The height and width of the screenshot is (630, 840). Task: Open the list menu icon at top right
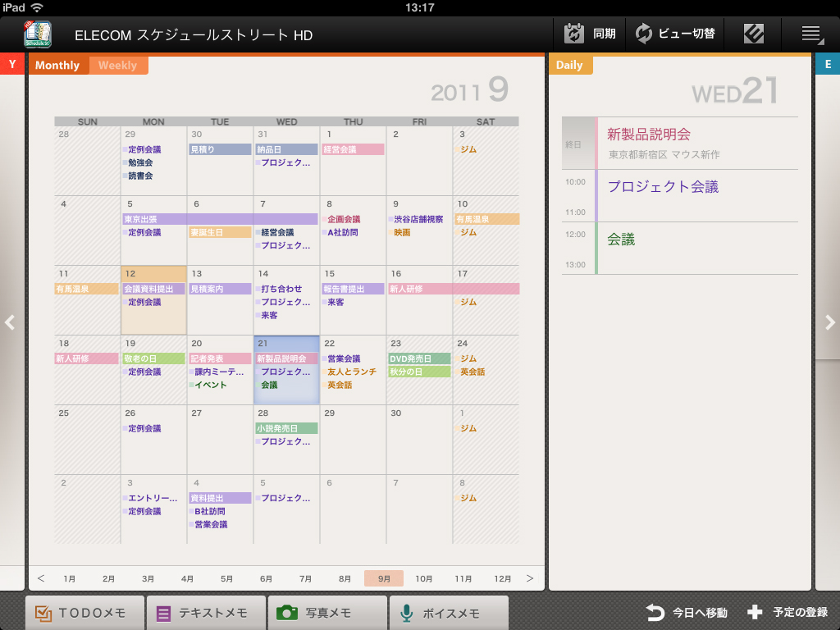point(812,34)
